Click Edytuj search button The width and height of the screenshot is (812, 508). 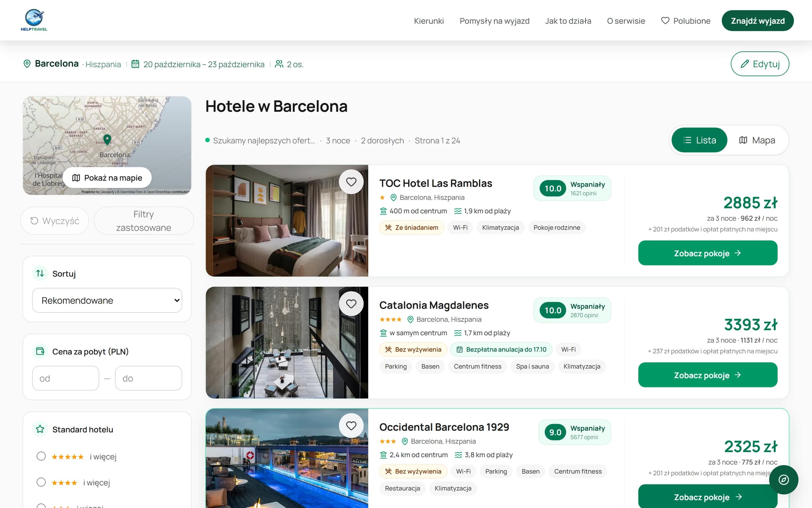point(760,64)
